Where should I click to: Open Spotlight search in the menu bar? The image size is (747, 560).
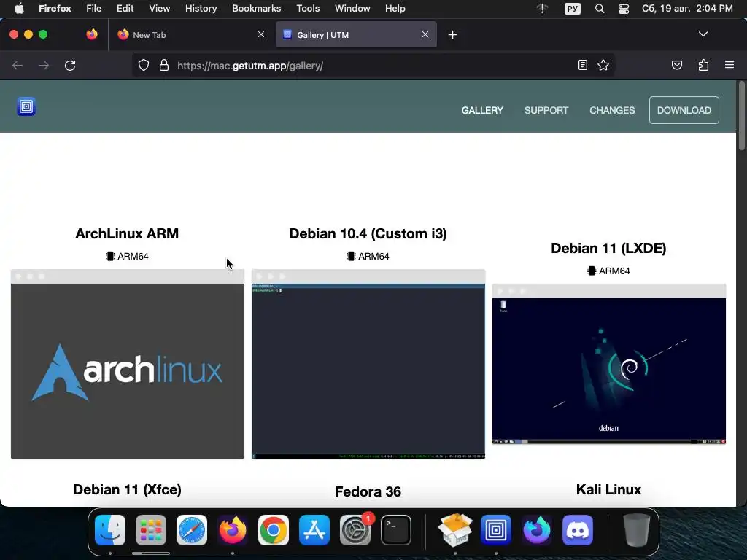[600, 9]
